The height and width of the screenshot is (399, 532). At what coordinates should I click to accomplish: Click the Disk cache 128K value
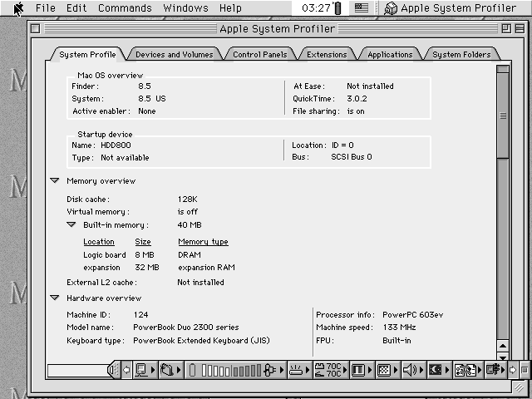click(187, 199)
